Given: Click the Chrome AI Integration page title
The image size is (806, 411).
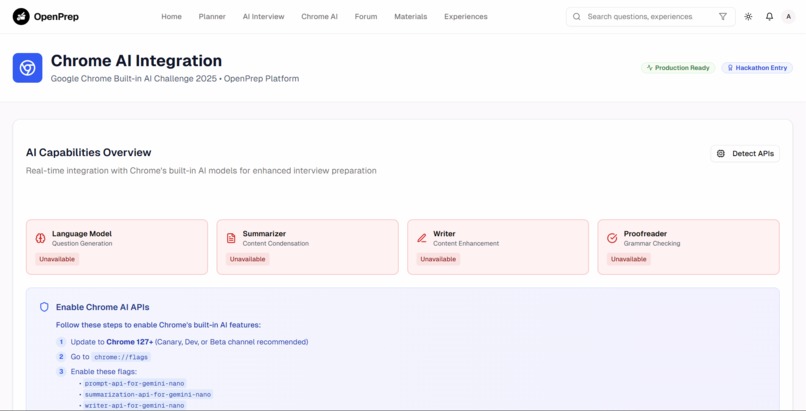Looking at the screenshot, I should 136,61.
